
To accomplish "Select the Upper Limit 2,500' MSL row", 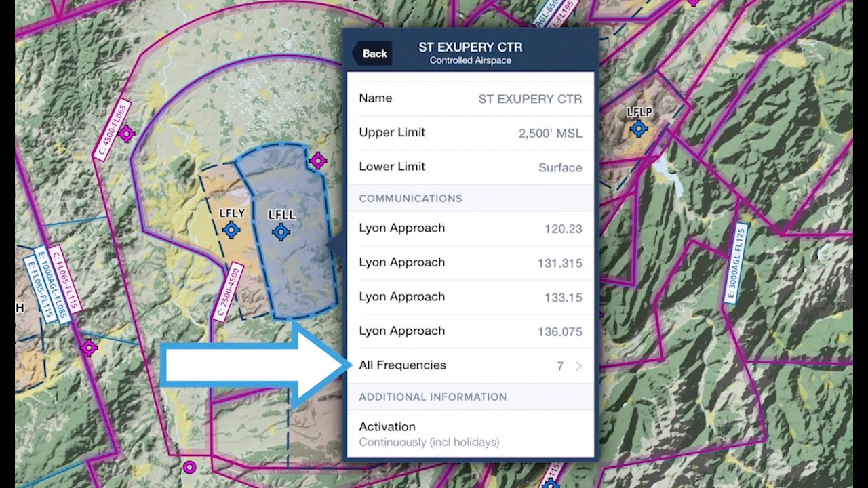I will (471, 133).
